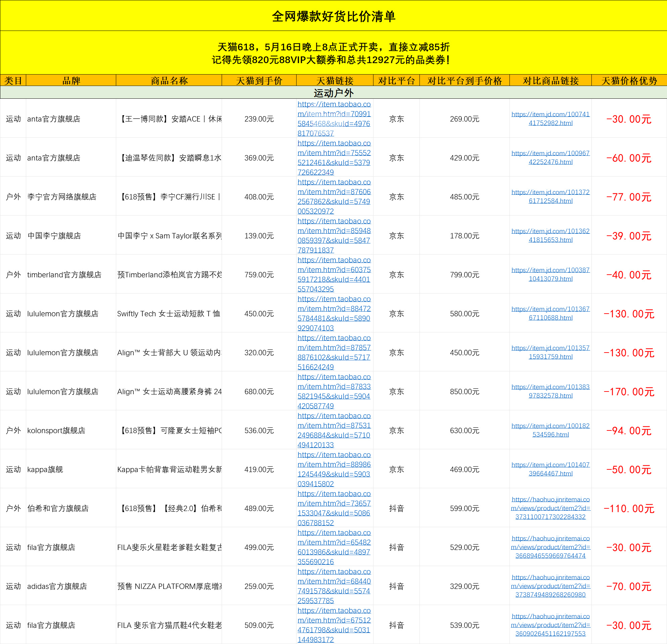Select the 天猫价格优势 column header
Viewport: 667px width, 644px height.
tap(629, 80)
